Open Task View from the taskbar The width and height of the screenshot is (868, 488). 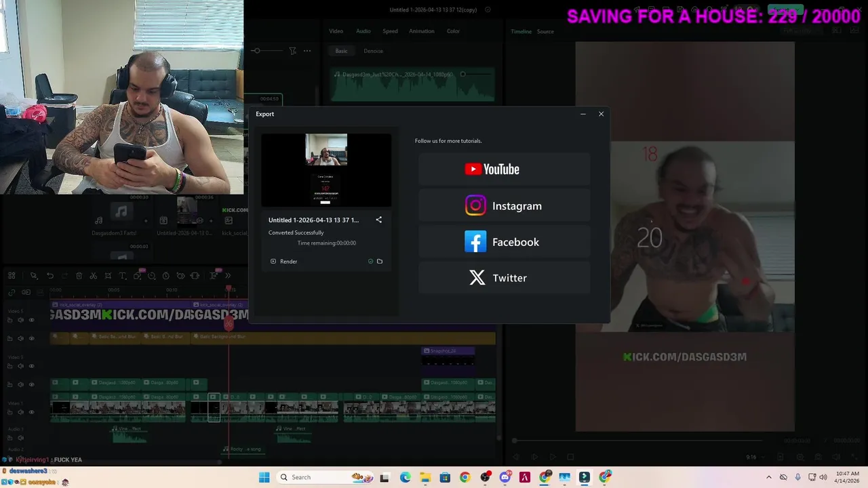(x=384, y=477)
